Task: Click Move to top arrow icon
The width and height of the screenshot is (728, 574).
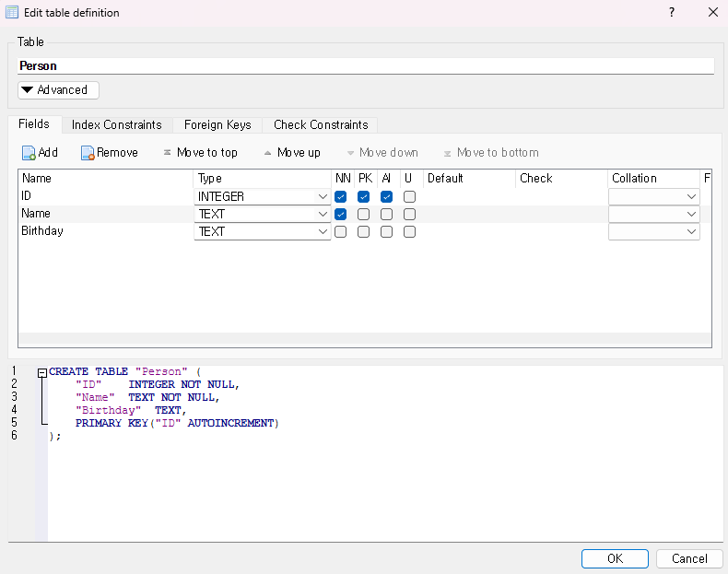Action: tap(167, 152)
